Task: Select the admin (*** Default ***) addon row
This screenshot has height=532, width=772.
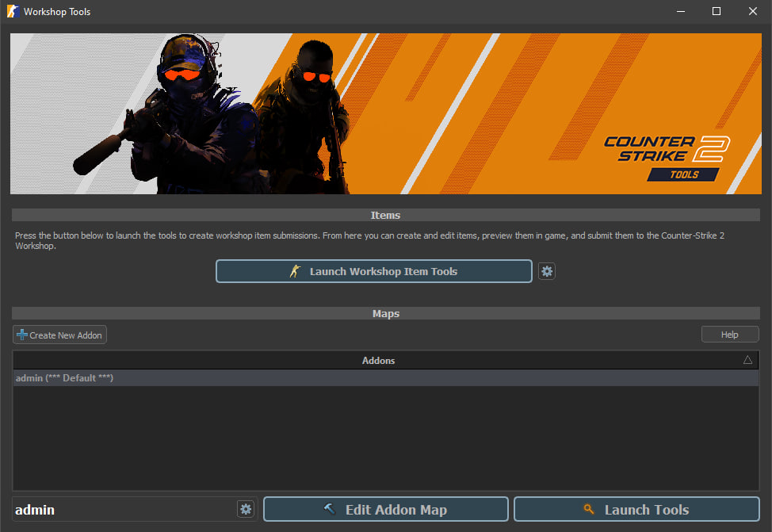Action: (386, 378)
